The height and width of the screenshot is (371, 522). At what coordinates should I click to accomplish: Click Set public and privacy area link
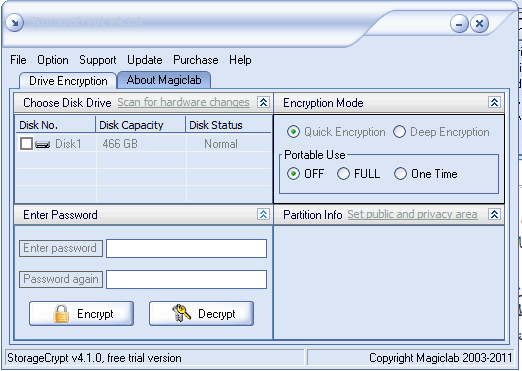pos(412,214)
